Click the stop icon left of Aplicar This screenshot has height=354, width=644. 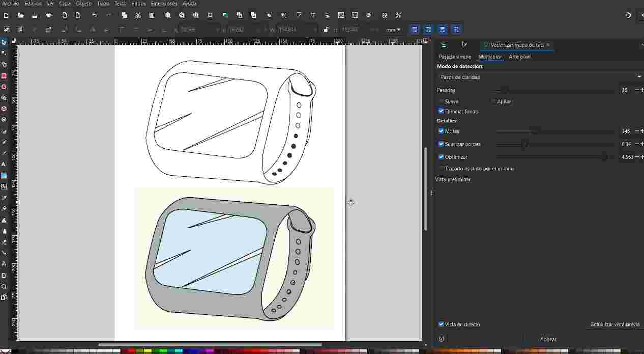tap(441, 339)
